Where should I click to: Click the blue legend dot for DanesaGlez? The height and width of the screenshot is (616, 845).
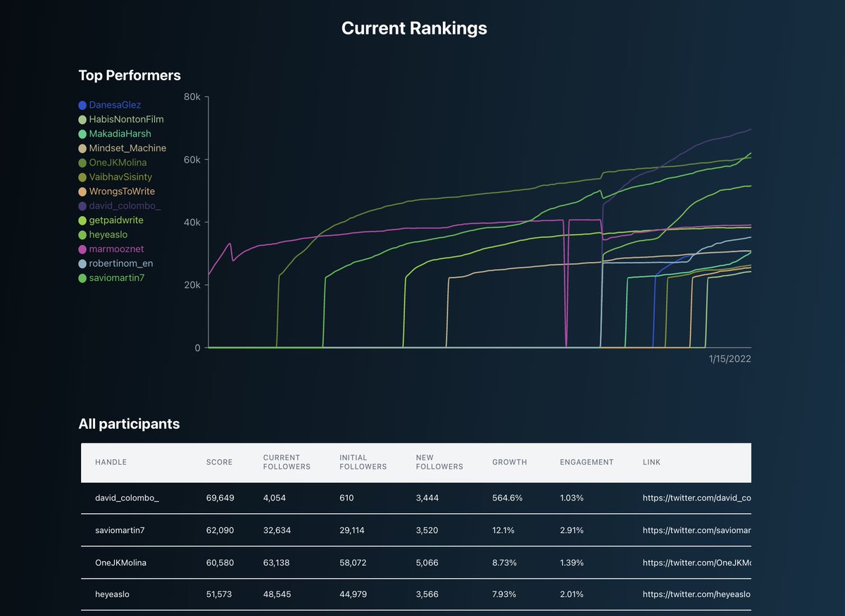82,104
